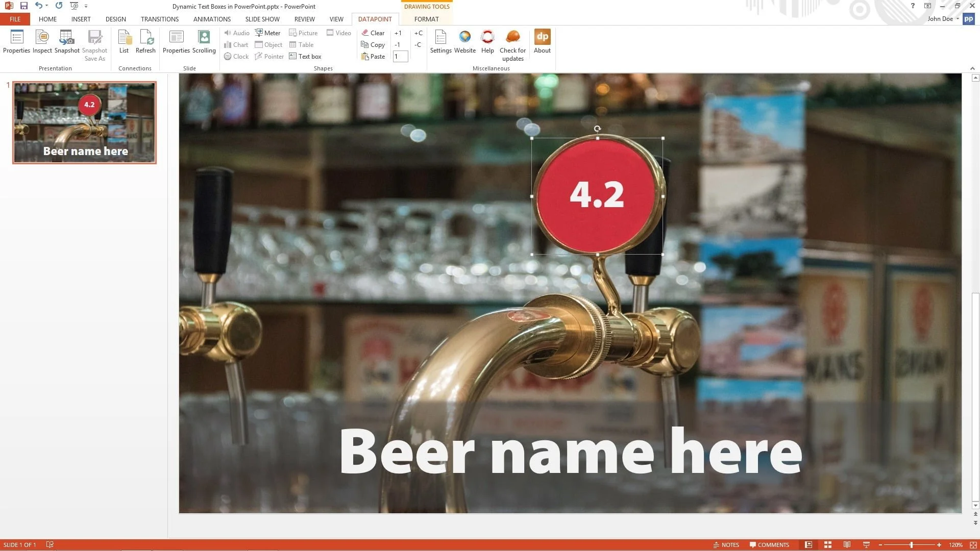Toggle the Comments pane

pos(769,544)
